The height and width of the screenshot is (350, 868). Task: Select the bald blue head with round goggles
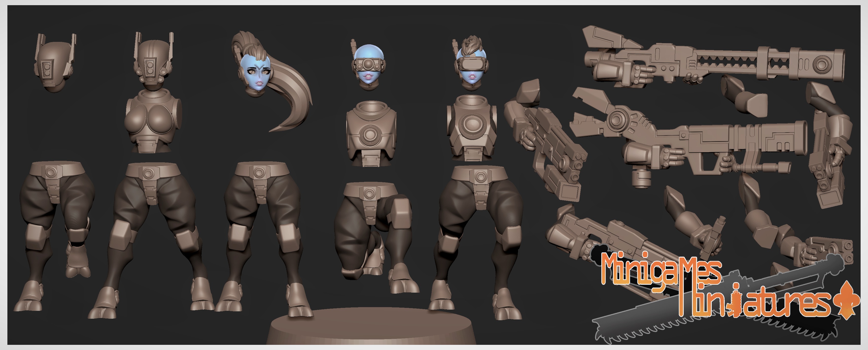(x=369, y=65)
